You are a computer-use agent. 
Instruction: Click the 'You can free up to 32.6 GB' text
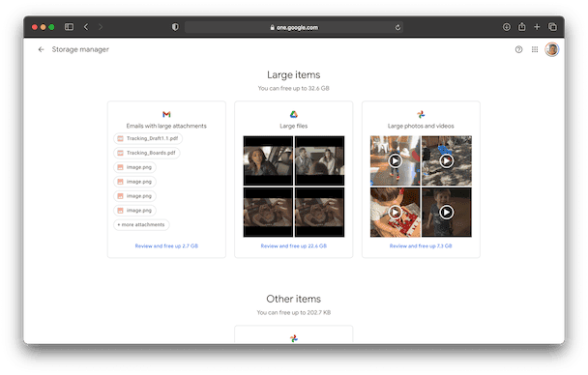pyautogui.click(x=294, y=88)
